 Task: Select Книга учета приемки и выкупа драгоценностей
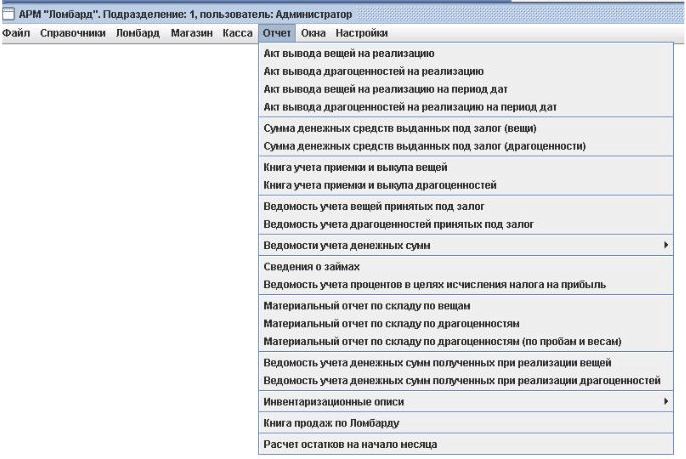[466, 185]
